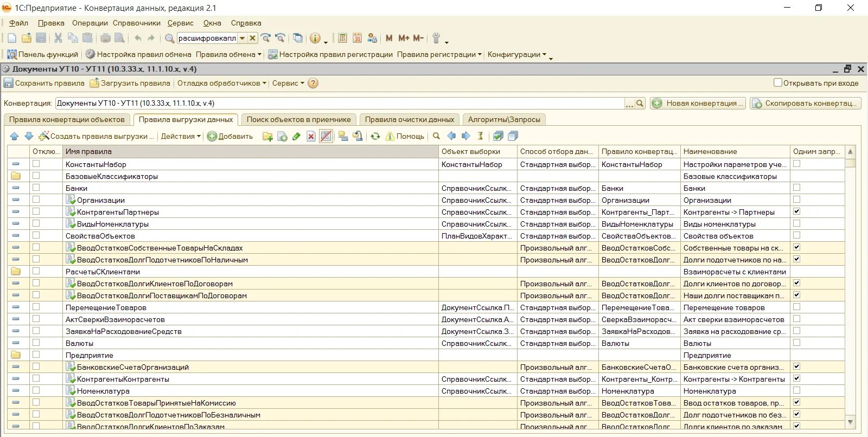Clear the search field with the X
The width and height of the screenshot is (868, 437).
(x=252, y=38)
